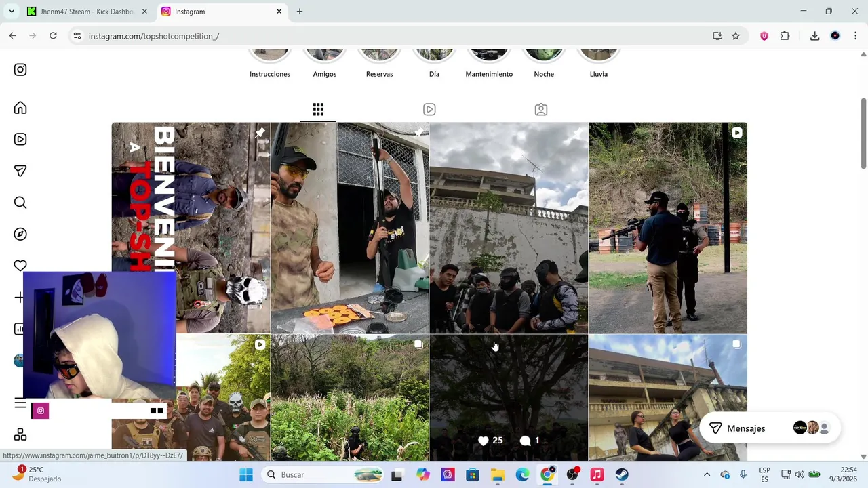
Task: Open Copilot from the taskbar
Action: pyautogui.click(x=423, y=474)
